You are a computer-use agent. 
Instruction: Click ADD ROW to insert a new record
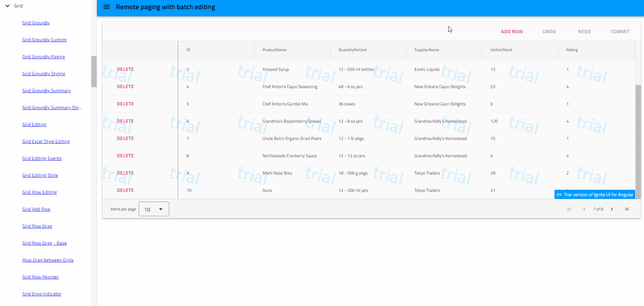coord(512,32)
